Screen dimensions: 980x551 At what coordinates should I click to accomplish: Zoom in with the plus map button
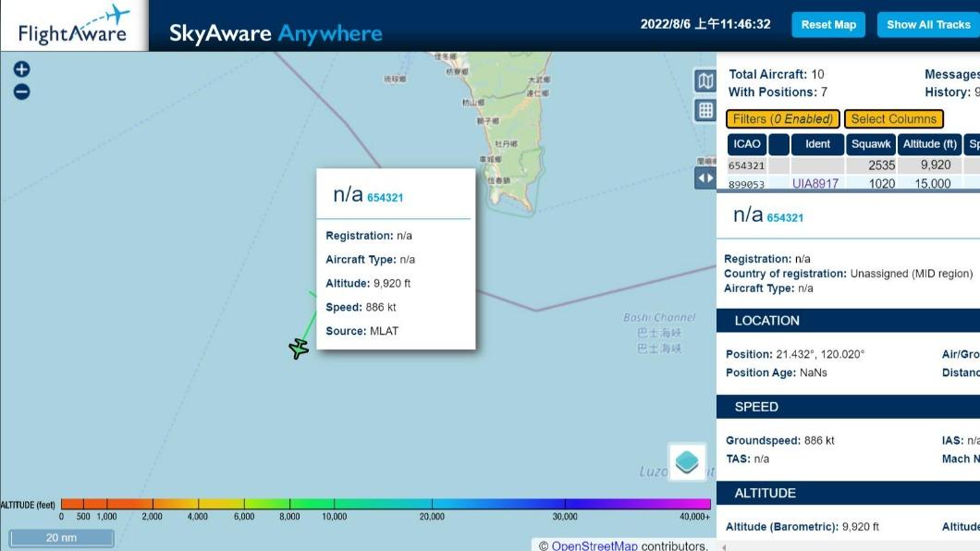pos(22,69)
